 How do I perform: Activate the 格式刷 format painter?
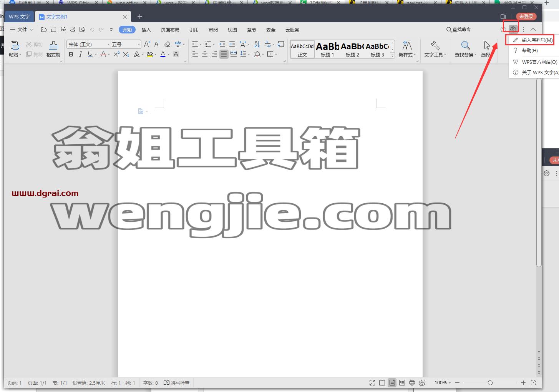point(53,49)
